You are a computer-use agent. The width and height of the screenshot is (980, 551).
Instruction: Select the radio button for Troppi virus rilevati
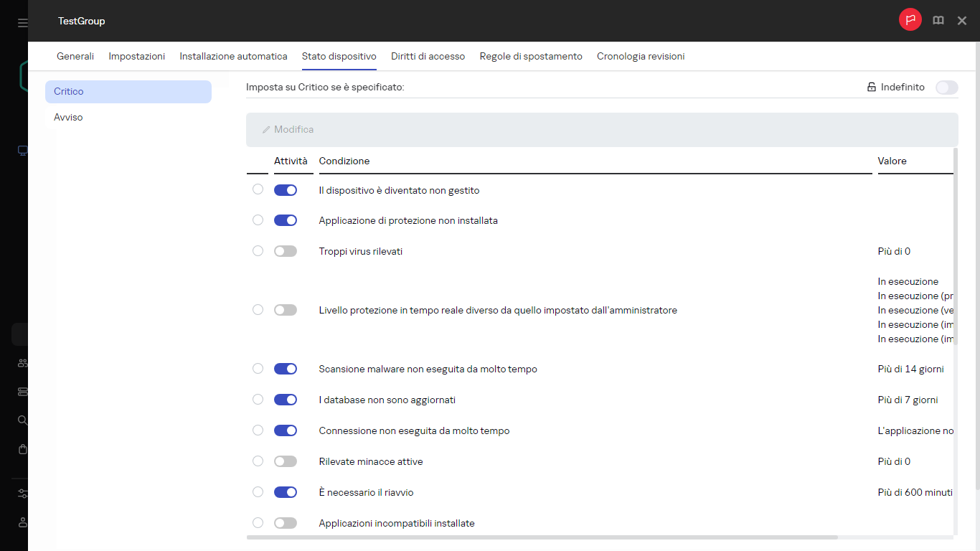[x=258, y=250]
